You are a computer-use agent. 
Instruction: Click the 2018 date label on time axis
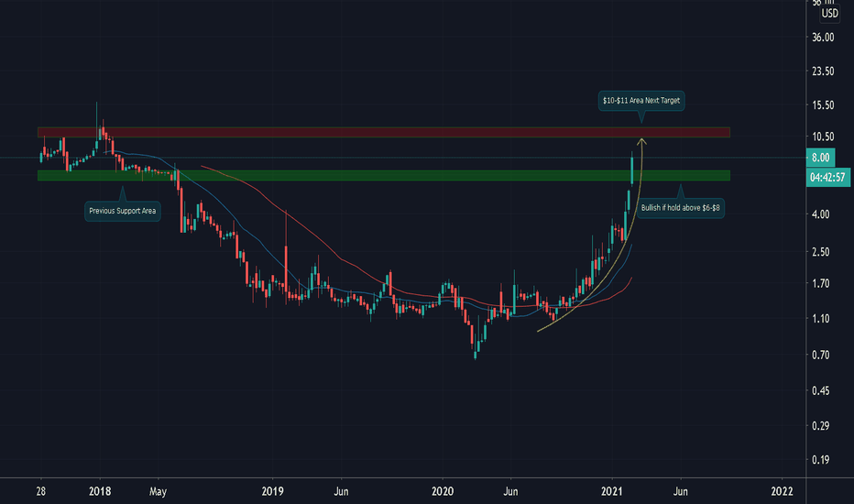[x=100, y=491]
